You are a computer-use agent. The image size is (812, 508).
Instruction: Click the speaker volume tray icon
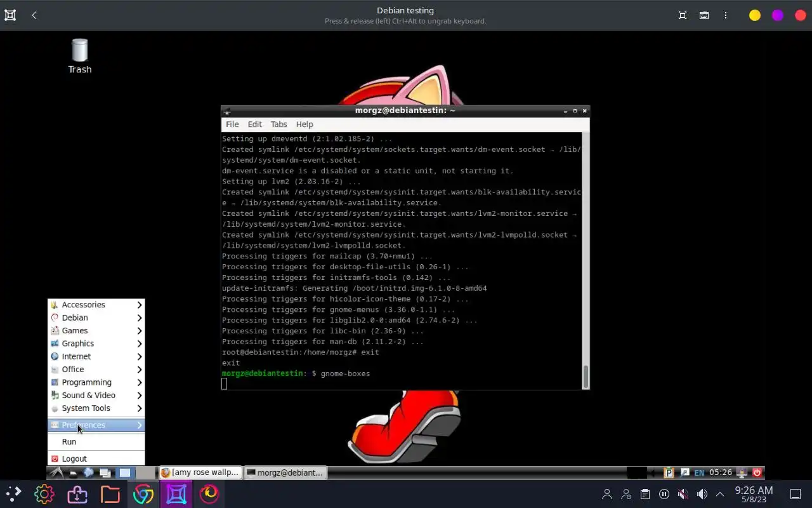pos(702,494)
